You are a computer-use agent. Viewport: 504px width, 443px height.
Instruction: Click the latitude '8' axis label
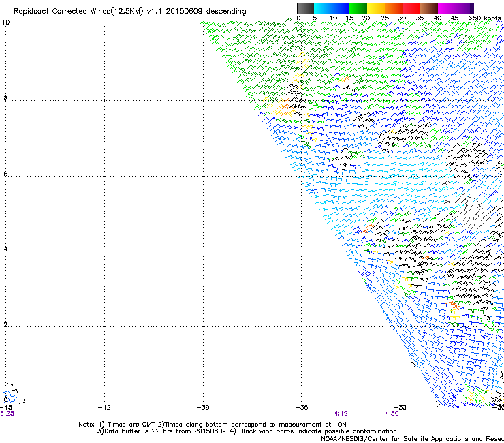pos(5,98)
